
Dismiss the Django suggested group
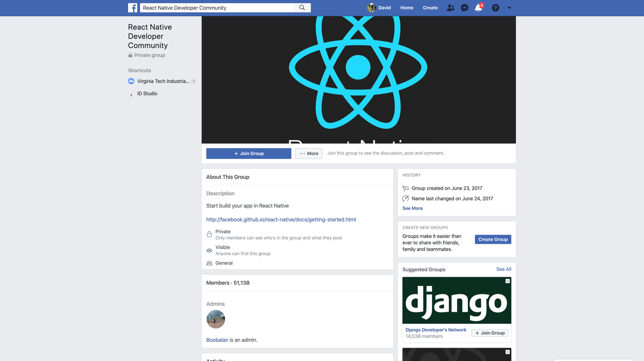508,281
